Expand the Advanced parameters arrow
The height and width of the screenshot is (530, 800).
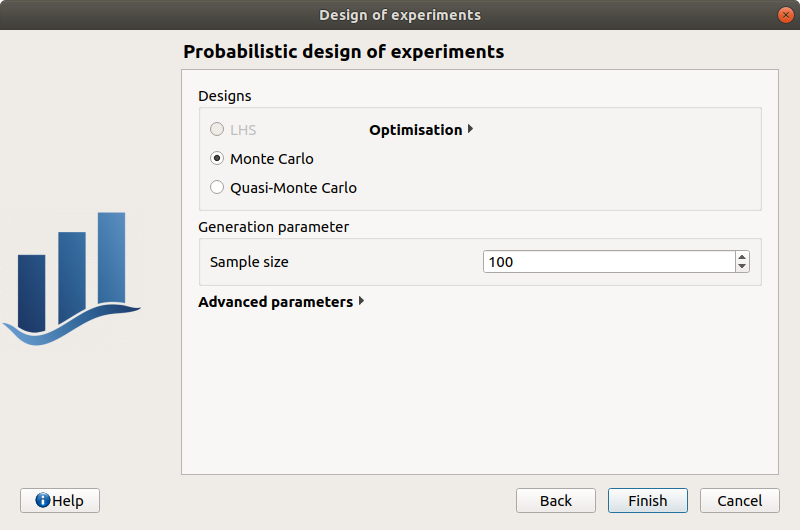pos(361,302)
